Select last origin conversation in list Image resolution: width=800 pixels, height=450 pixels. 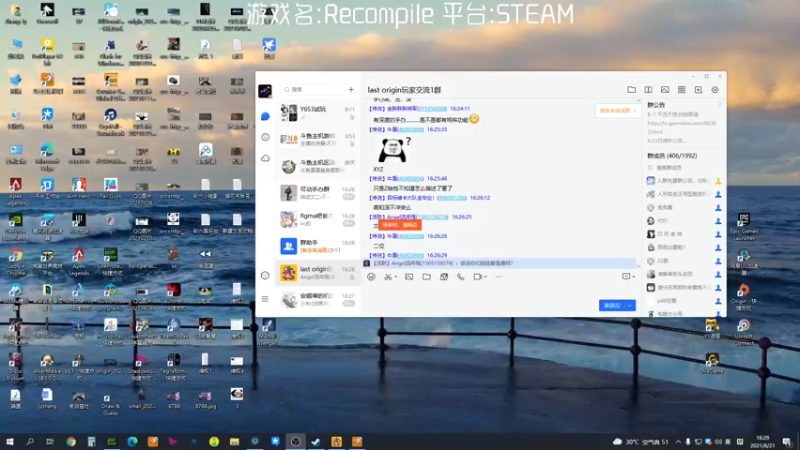[x=318, y=272]
